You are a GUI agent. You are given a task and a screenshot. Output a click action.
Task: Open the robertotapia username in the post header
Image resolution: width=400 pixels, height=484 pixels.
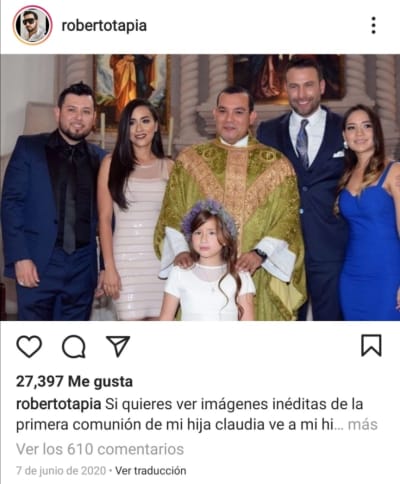click(x=104, y=26)
